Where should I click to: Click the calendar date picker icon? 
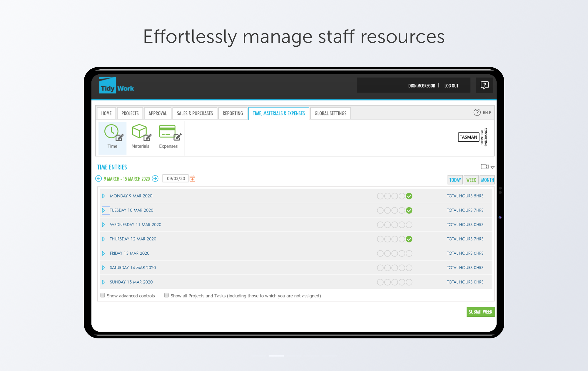click(x=193, y=179)
